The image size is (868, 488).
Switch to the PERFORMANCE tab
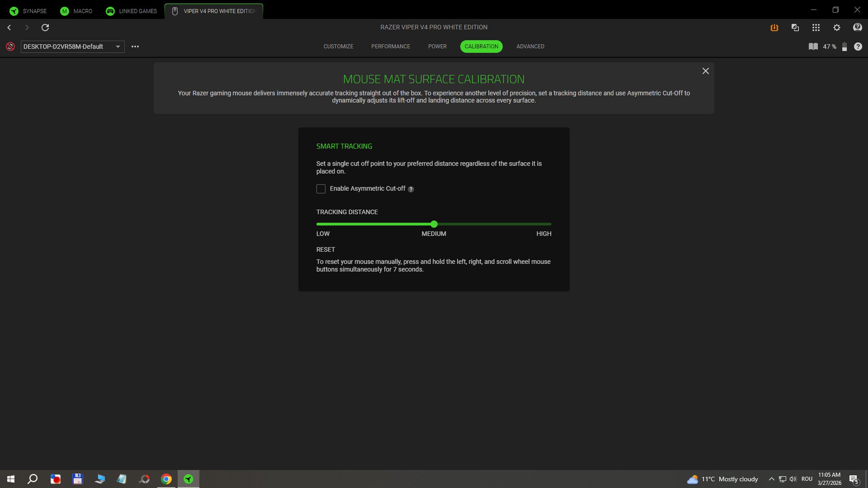pos(390,47)
